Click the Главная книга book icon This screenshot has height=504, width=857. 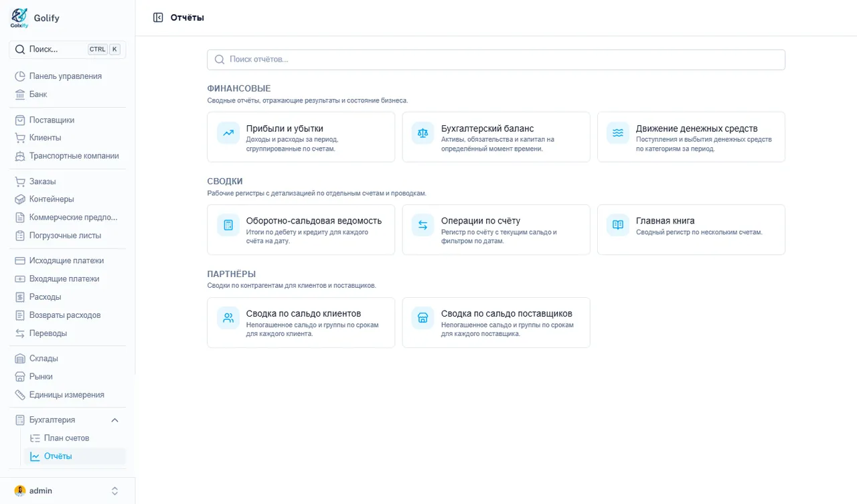(x=618, y=225)
